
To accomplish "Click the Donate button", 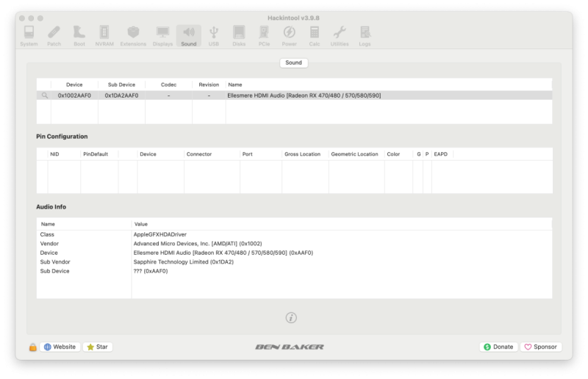I will pyautogui.click(x=498, y=347).
